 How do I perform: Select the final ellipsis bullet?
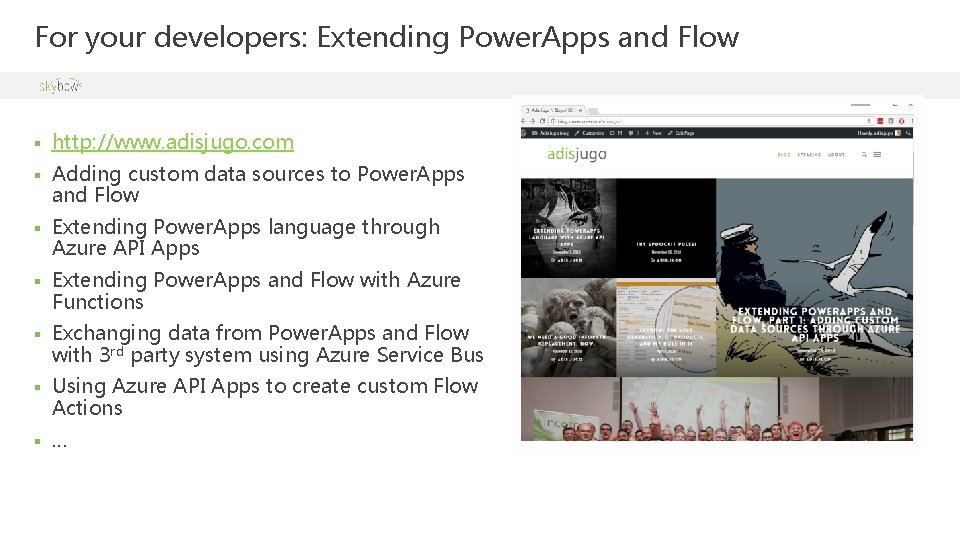(x=59, y=442)
